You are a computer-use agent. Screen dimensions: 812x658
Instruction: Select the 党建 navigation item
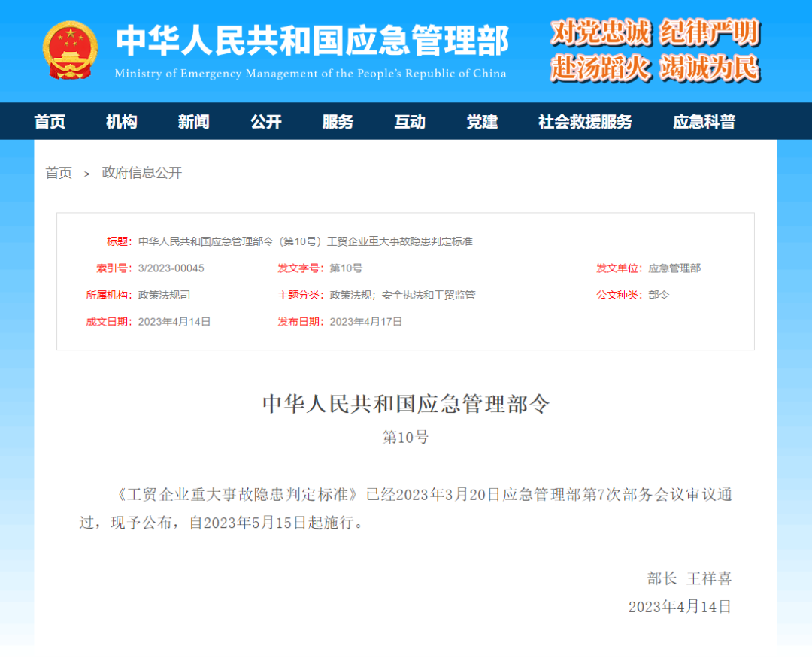tap(481, 121)
